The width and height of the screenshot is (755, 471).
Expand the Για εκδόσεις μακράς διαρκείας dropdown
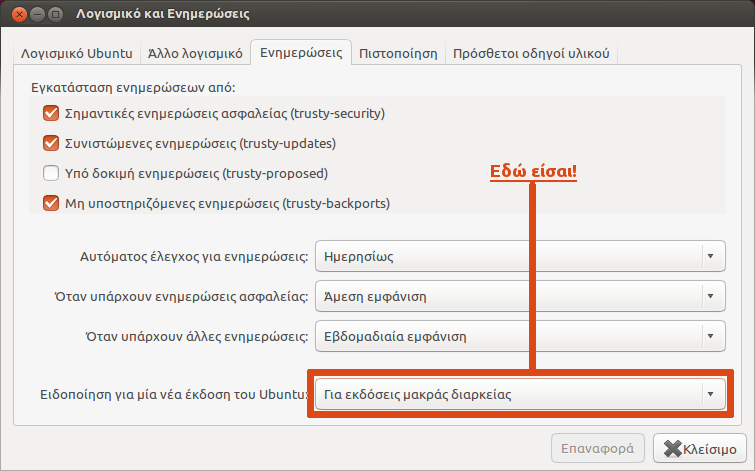click(x=519, y=394)
